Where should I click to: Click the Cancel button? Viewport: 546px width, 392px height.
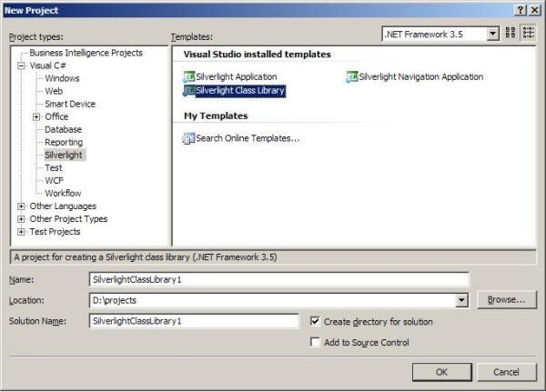click(506, 372)
